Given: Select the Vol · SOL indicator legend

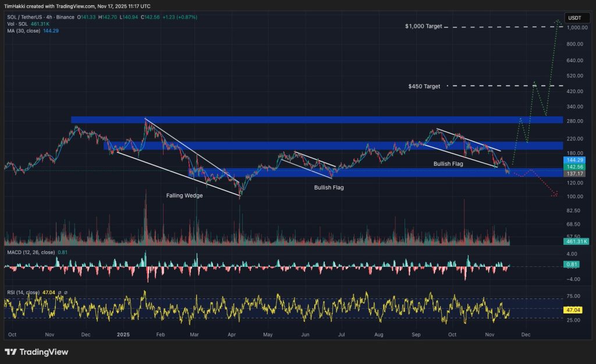Looking at the screenshot, I should 17,24.
